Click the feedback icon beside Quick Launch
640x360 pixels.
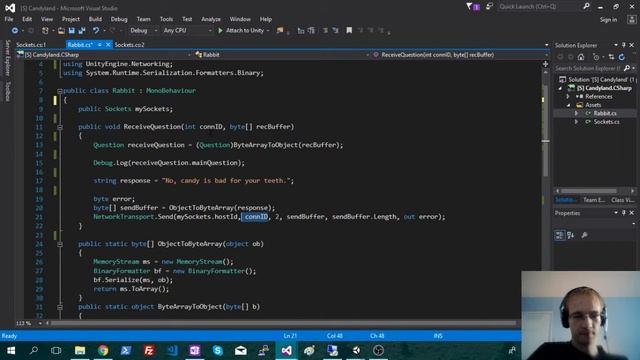tap(489, 7)
